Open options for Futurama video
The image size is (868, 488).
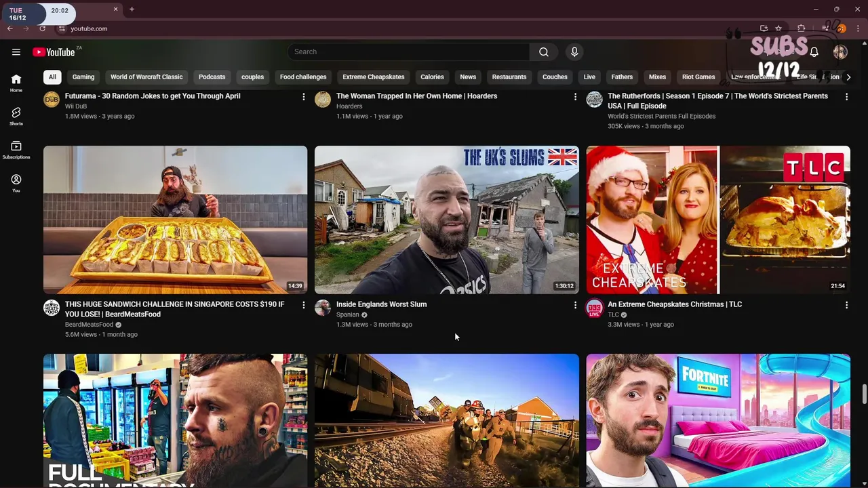pyautogui.click(x=303, y=97)
